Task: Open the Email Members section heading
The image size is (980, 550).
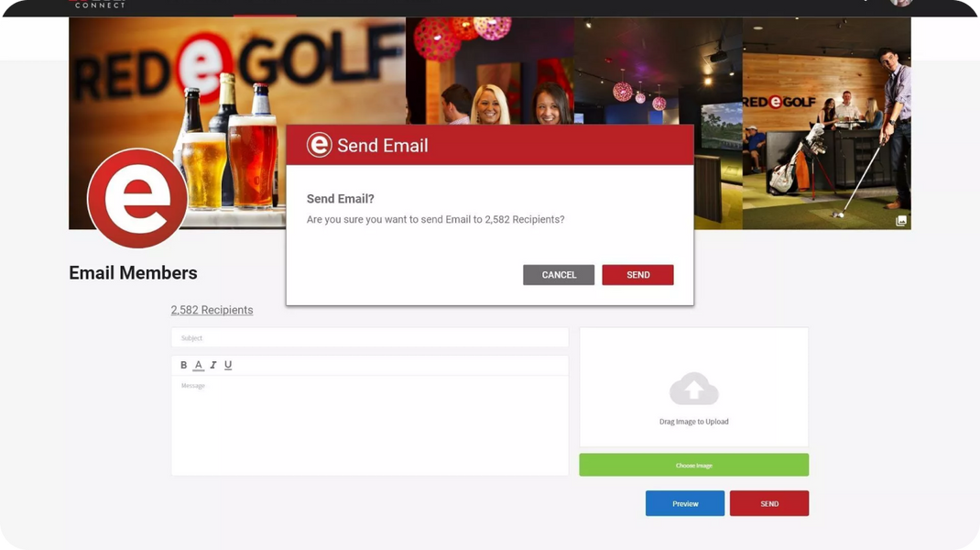Action: [x=132, y=272]
